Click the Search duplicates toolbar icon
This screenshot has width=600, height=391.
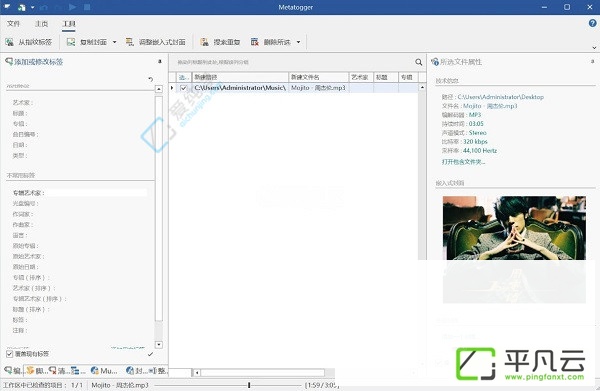tap(205, 42)
